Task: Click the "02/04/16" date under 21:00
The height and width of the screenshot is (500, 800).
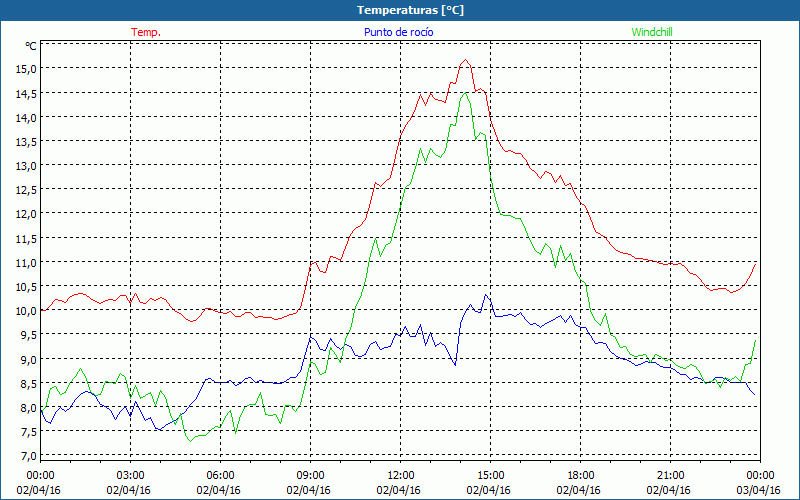Action: pyautogui.click(x=668, y=490)
